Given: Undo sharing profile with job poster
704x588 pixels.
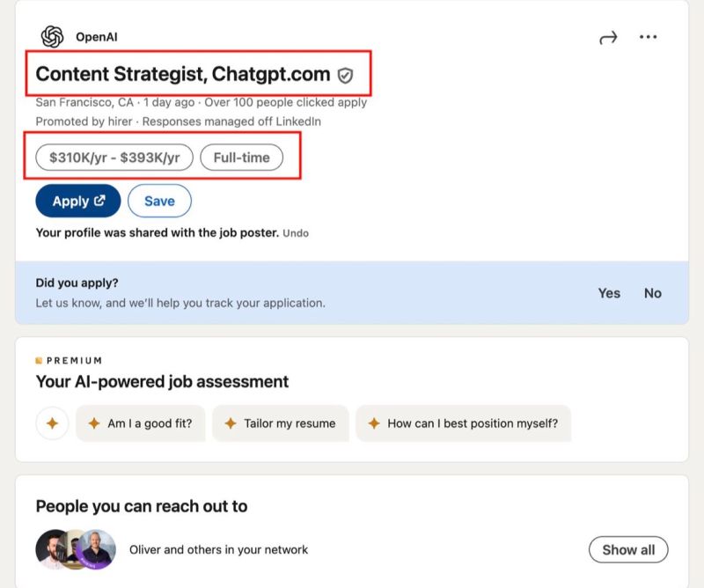Looking at the screenshot, I should tap(296, 233).
